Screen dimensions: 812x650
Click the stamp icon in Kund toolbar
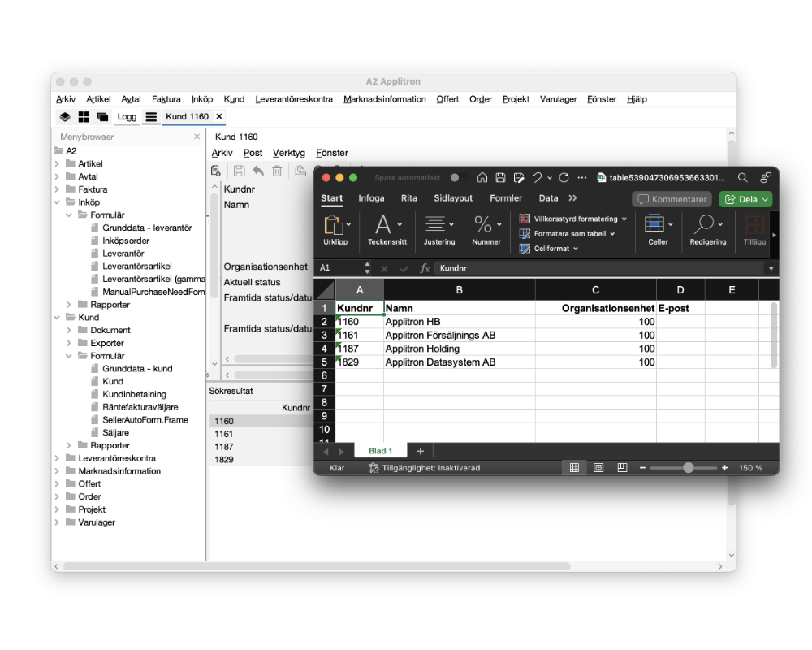click(x=300, y=171)
